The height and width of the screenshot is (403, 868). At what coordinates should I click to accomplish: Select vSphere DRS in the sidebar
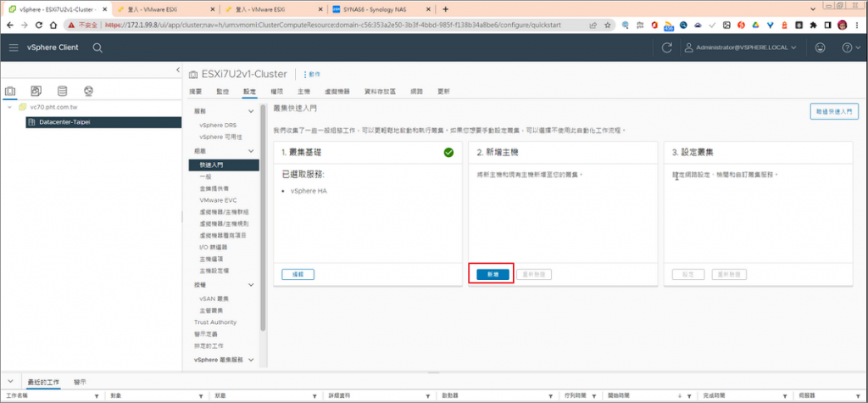pyautogui.click(x=218, y=126)
